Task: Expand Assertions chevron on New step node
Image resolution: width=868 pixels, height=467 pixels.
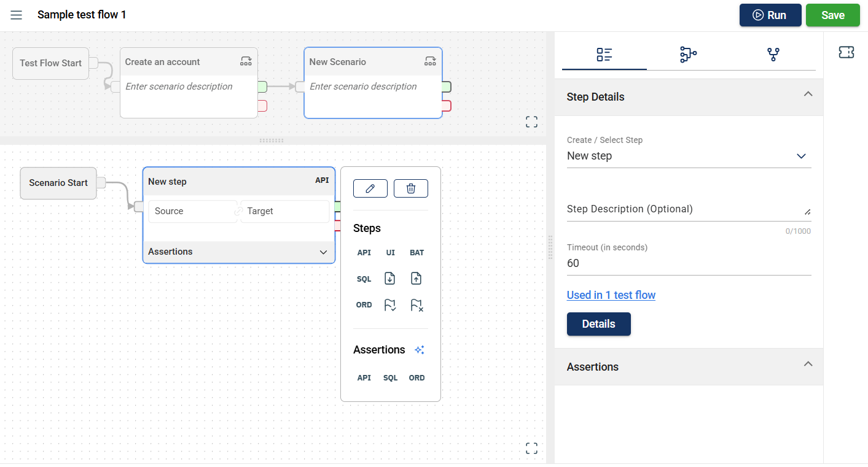Action: coord(323,252)
